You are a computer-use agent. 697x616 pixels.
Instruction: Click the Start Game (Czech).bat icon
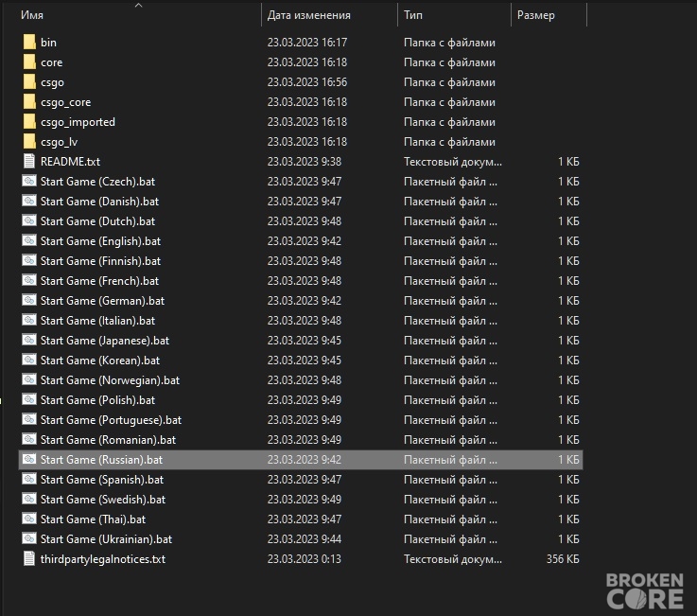[29, 182]
